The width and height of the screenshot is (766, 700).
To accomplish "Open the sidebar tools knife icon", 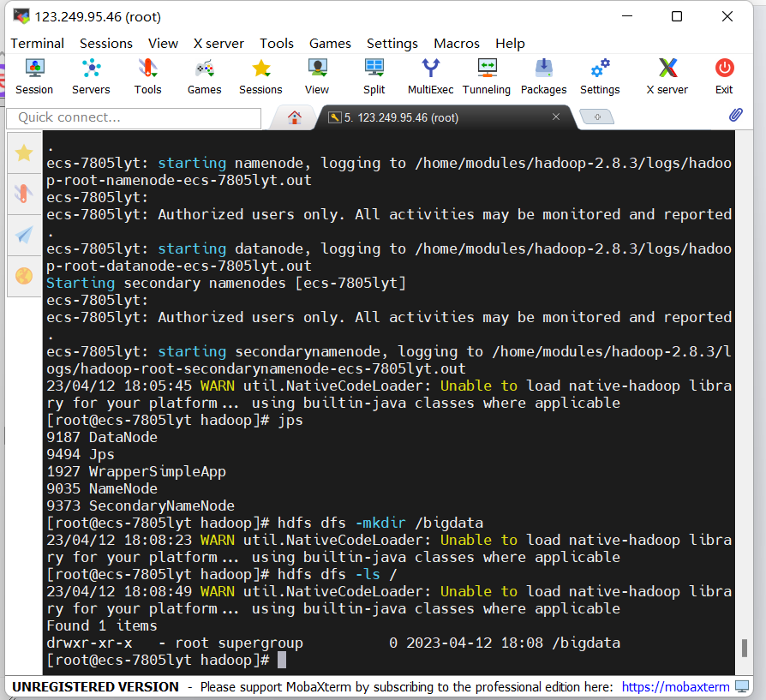I will click(x=24, y=194).
